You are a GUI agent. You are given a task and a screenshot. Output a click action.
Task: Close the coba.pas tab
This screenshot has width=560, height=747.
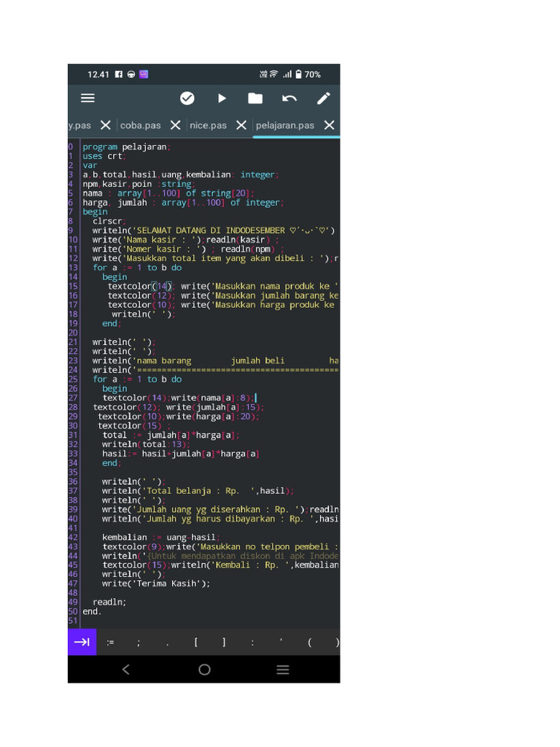[x=175, y=125]
